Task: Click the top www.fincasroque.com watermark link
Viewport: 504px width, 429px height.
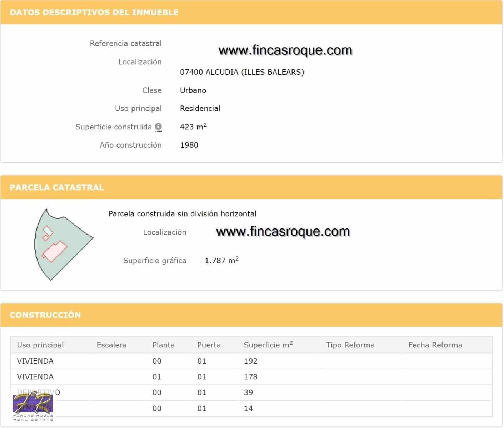Action: (285, 50)
